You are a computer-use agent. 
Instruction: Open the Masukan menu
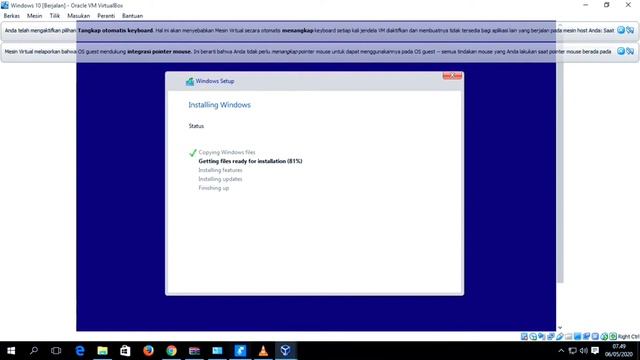pos(78,16)
